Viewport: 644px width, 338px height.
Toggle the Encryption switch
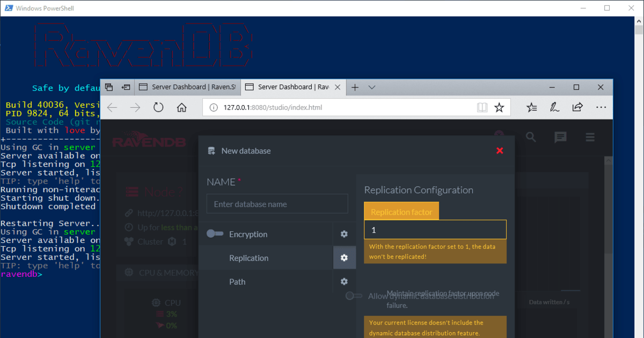click(215, 234)
